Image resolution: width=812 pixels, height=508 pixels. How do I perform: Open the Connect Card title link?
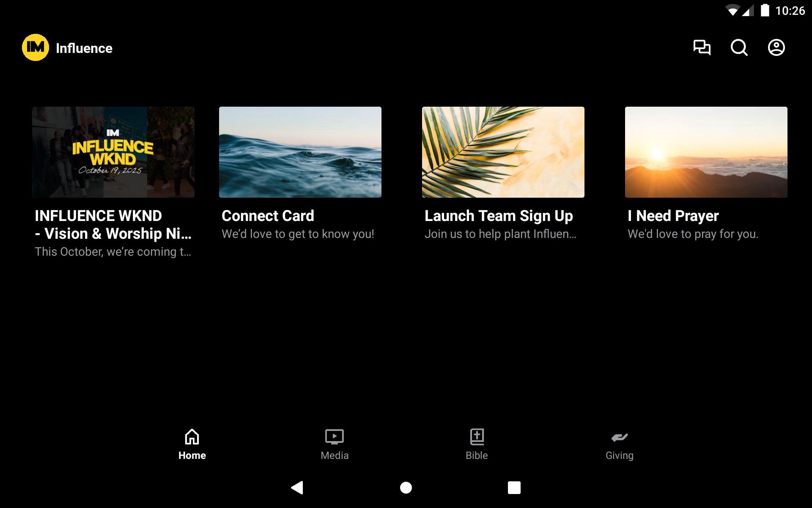click(x=268, y=216)
